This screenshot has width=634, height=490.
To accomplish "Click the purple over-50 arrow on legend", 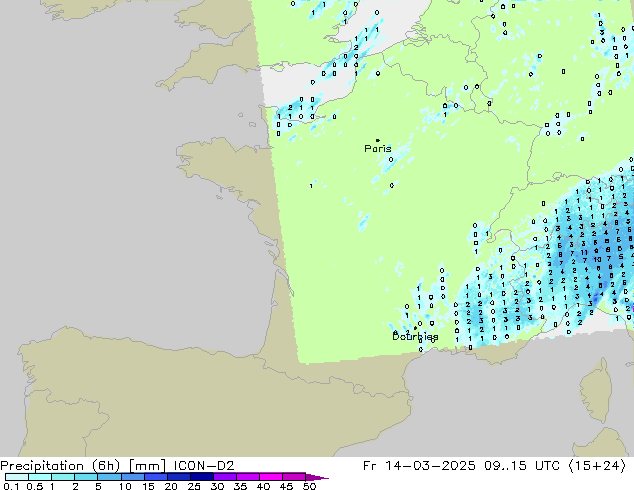I will coord(317,477).
